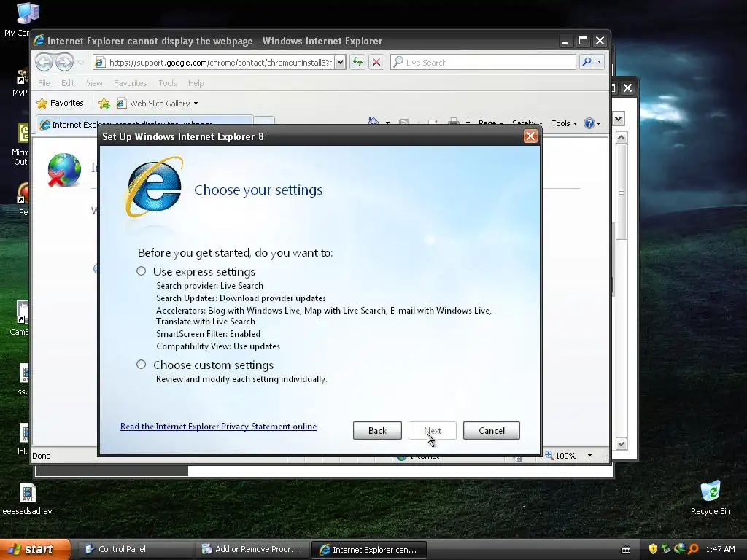Click the greyed-out Next button
The height and width of the screenshot is (560, 747).
(432, 430)
